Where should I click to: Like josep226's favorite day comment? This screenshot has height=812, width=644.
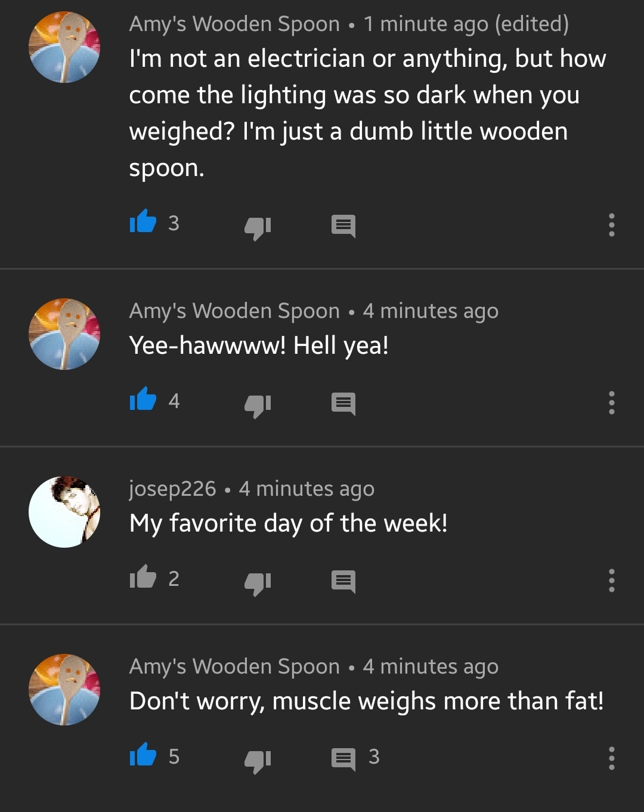(x=143, y=577)
